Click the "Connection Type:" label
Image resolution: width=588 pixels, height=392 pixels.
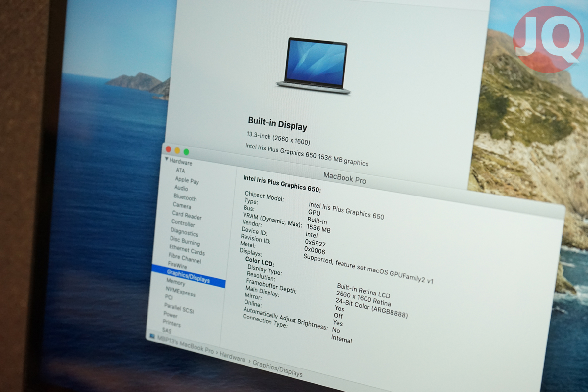[x=265, y=320]
